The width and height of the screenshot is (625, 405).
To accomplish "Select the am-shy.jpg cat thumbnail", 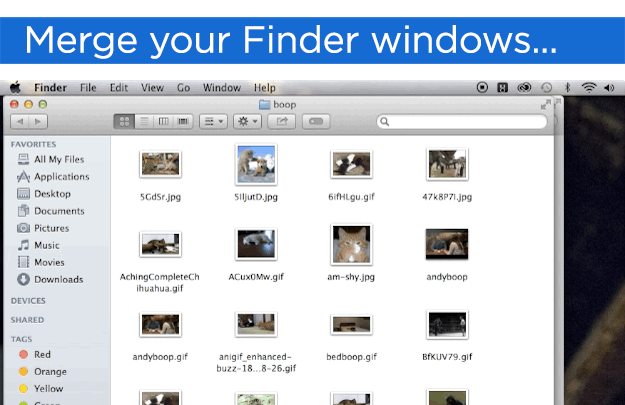I will 351,244.
